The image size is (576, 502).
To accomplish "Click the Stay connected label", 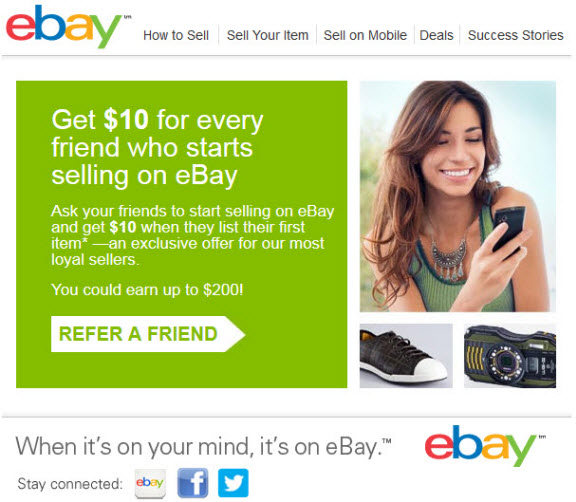I will tap(70, 484).
